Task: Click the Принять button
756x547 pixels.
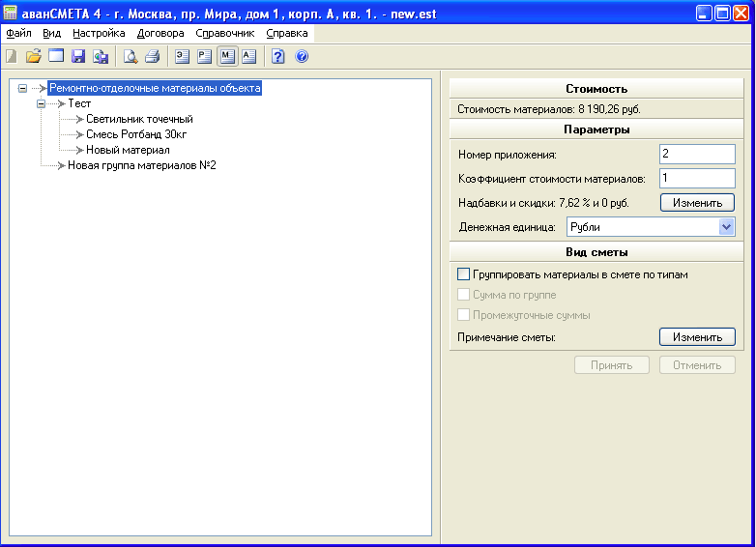Action: point(612,364)
